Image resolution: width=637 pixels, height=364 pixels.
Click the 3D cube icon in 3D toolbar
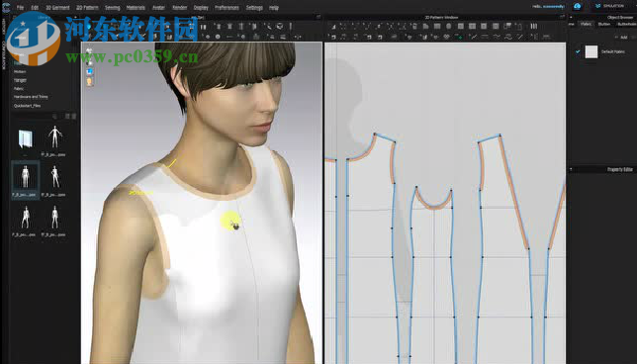point(280,27)
